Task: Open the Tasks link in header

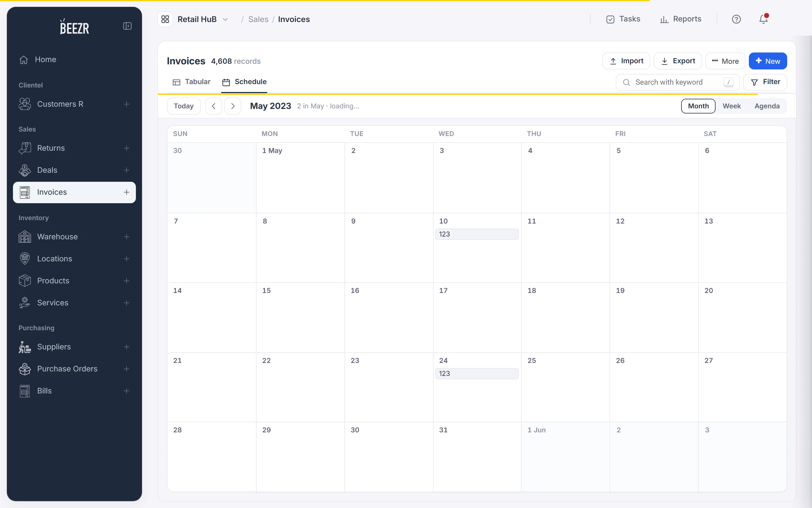Action: click(623, 19)
